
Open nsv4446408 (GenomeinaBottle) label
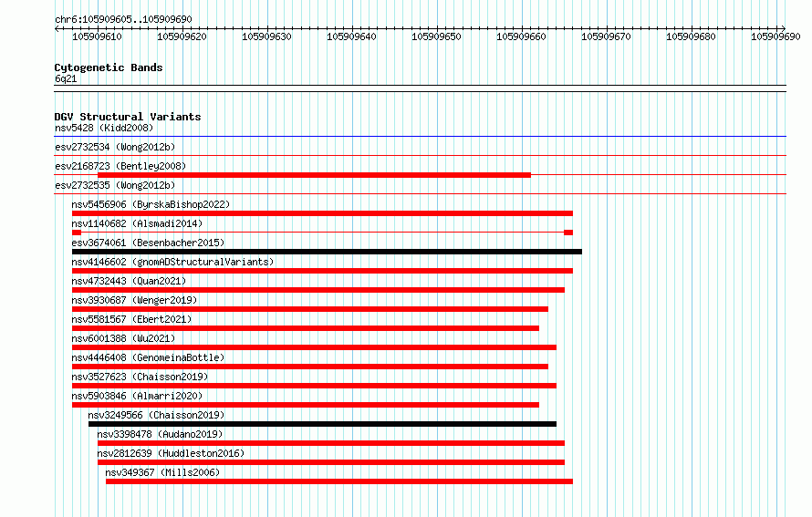[148, 357]
